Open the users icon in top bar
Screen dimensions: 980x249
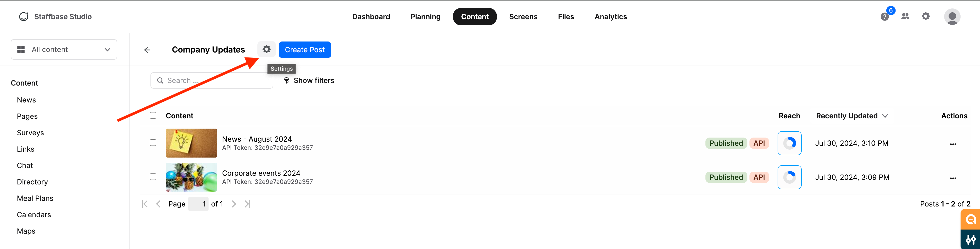click(905, 16)
